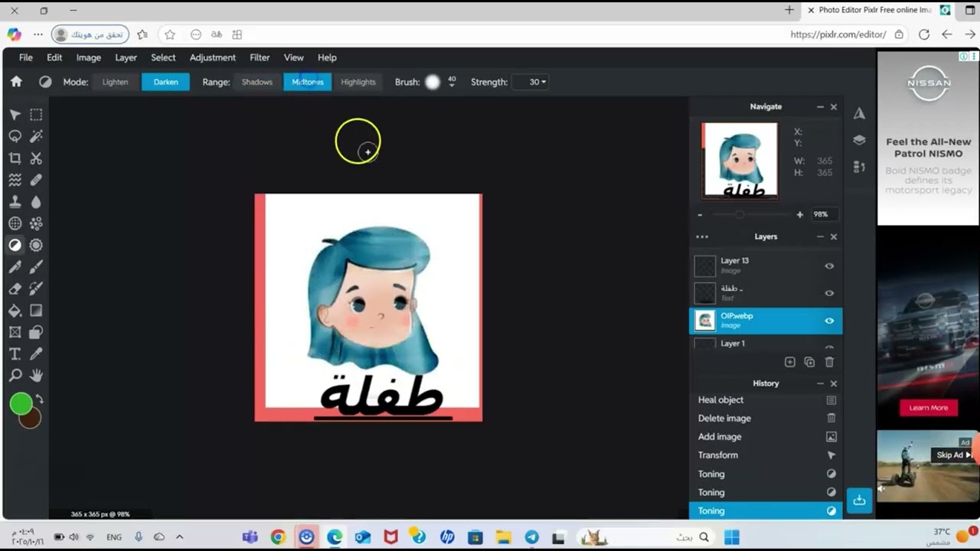The width and height of the screenshot is (980, 551).
Task: Collapse the History panel
Action: [820, 384]
